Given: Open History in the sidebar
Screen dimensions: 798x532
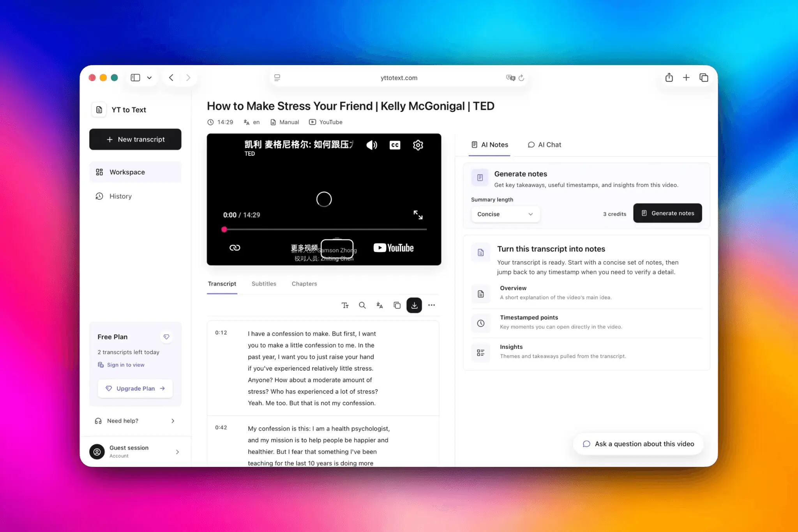Looking at the screenshot, I should [x=135, y=196].
